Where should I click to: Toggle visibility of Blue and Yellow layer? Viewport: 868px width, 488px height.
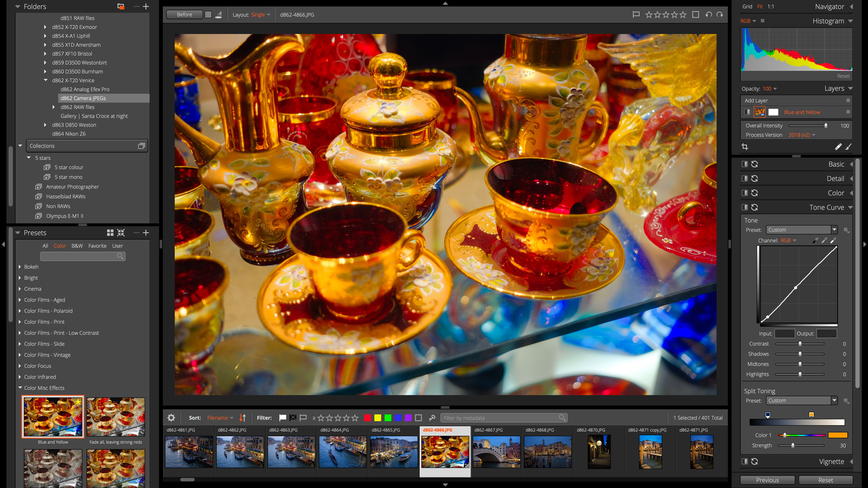click(747, 112)
